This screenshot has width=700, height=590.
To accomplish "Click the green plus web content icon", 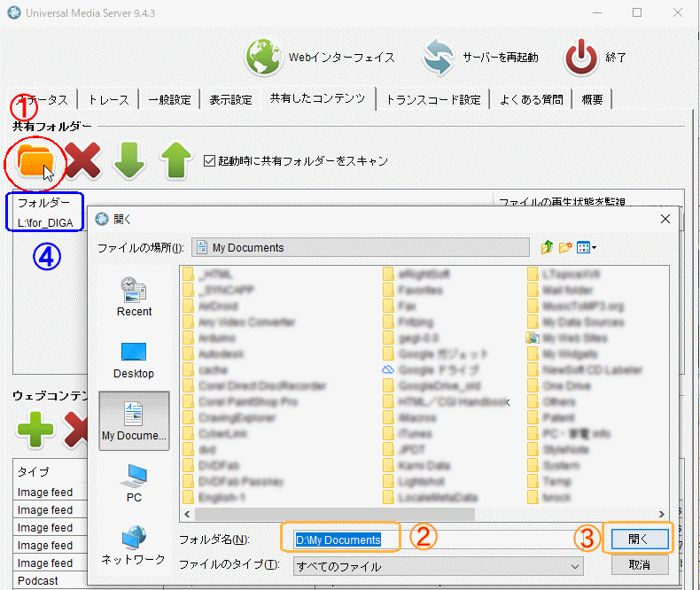I will 35,430.
